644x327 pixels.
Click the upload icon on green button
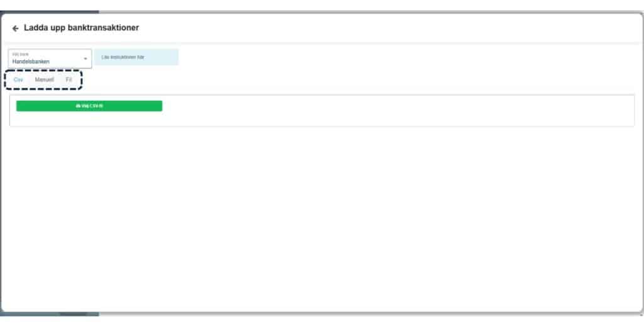click(x=78, y=106)
